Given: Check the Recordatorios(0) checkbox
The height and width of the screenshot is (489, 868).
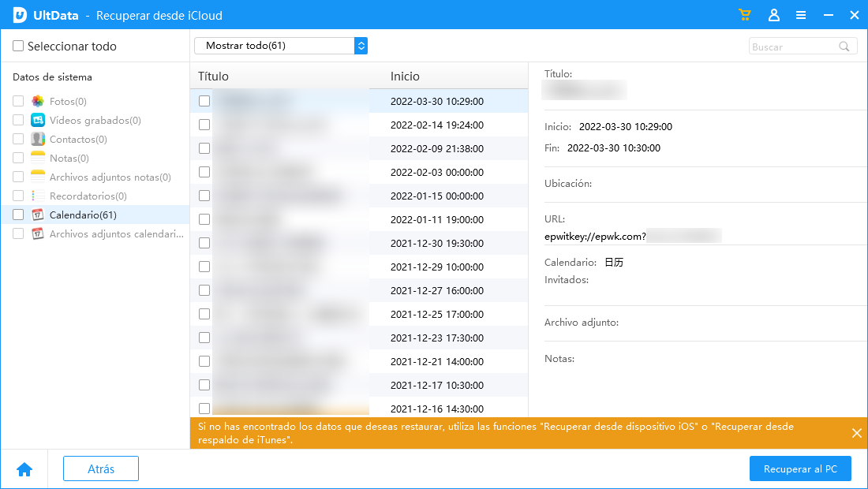Looking at the screenshot, I should (18, 196).
